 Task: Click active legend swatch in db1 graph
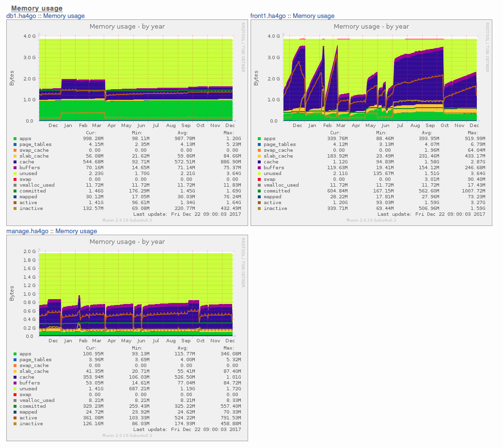[x=15, y=203]
